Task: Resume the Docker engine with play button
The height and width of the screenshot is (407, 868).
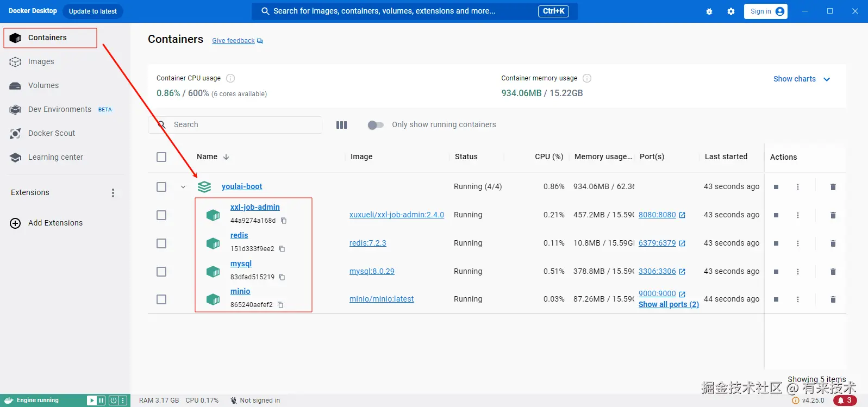Action: tap(92, 400)
